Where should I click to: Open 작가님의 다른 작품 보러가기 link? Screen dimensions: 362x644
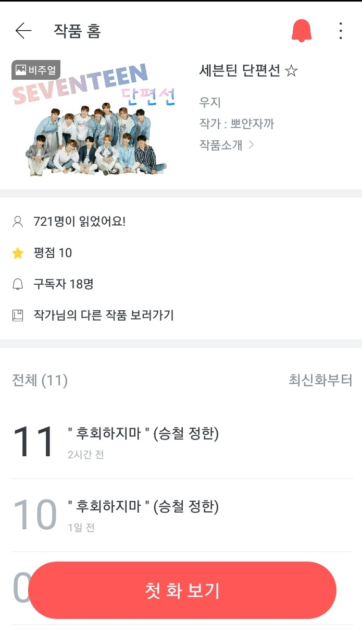104,315
